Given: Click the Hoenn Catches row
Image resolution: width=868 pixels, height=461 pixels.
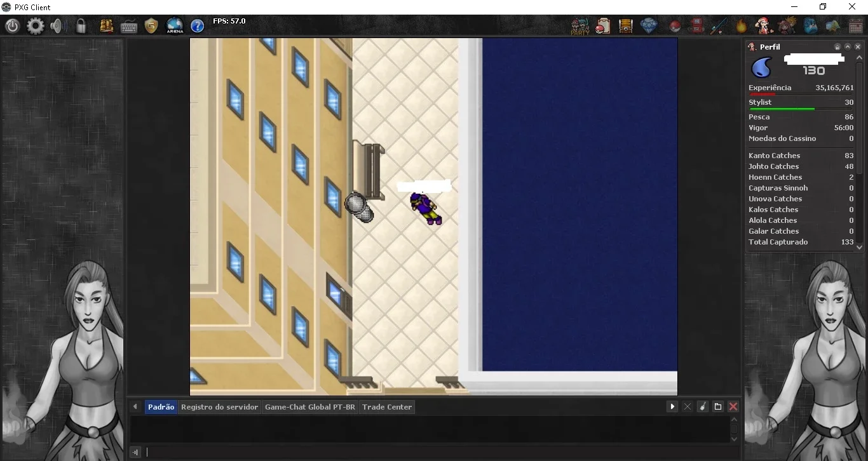Looking at the screenshot, I should [801, 177].
